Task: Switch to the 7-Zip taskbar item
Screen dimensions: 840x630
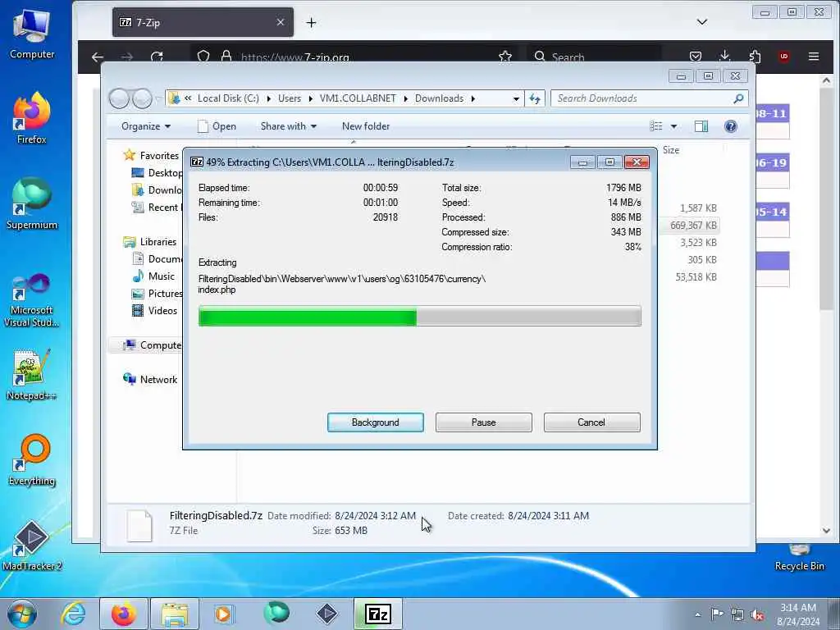Action: coord(377,614)
